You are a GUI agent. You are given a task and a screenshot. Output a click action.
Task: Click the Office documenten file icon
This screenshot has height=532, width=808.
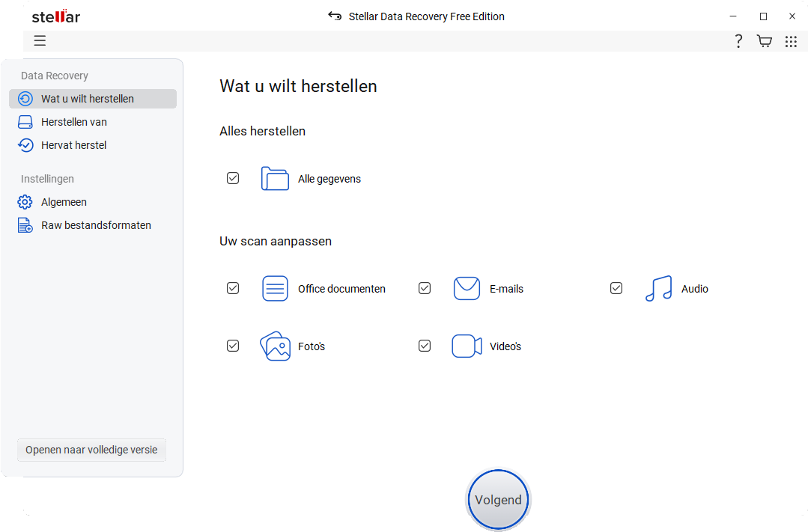coord(275,288)
